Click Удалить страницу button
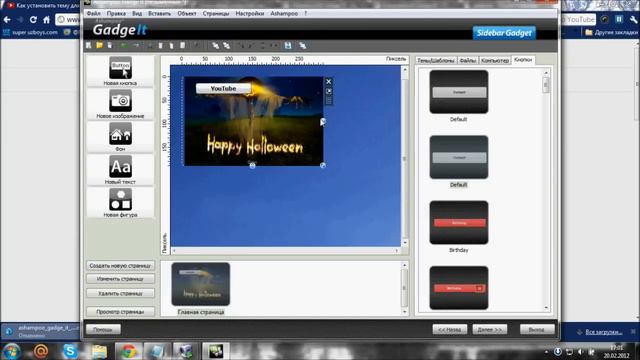 point(120,293)
